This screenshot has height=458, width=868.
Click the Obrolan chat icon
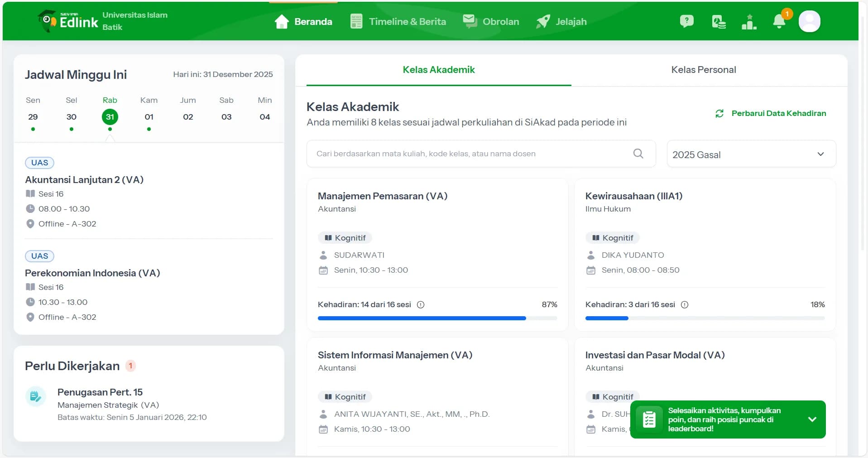click(x=470, y=21)
